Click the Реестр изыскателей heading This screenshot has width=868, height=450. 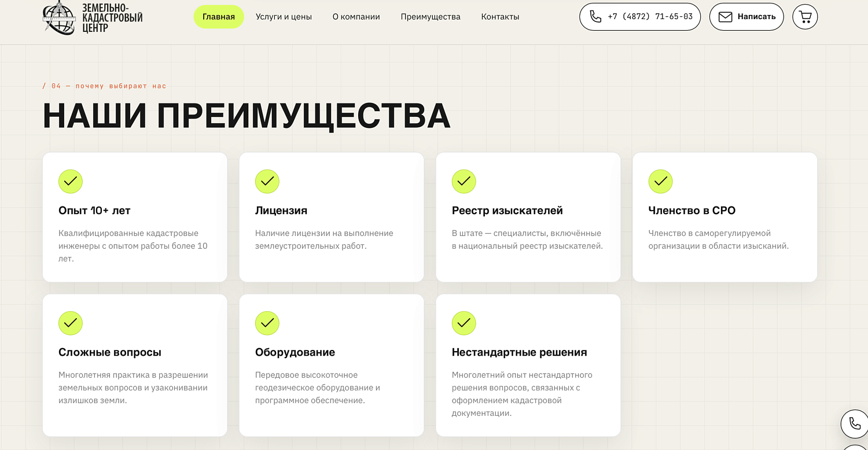[x=507, y=211]
